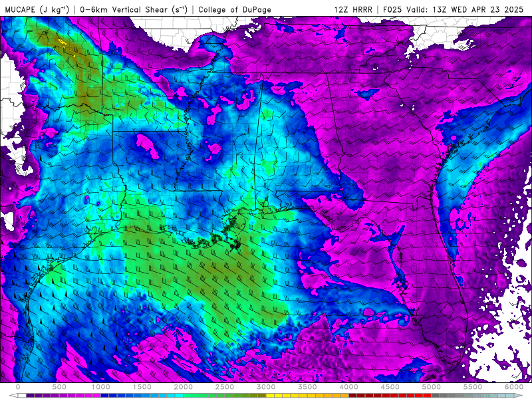Click the 2000 value on the colorbar scale
The width and height of the screenshot is (532, 399).
184,387
